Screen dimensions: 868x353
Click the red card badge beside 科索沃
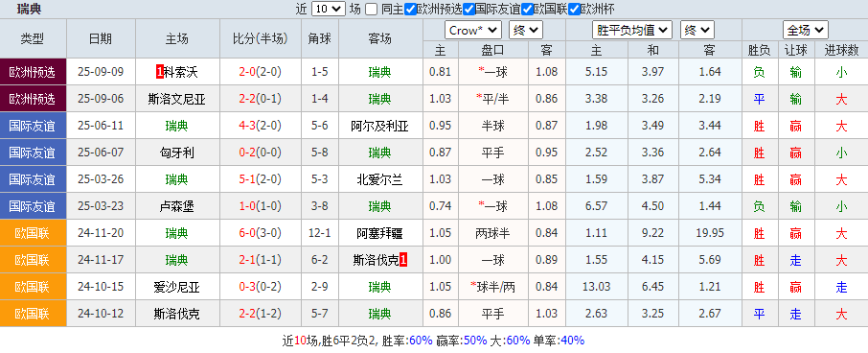(x=160, y=72)
